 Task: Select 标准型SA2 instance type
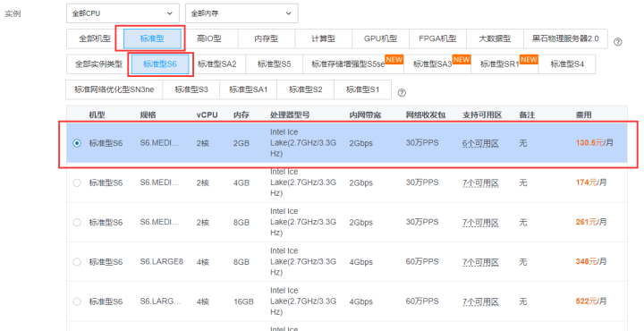[216, 64]
